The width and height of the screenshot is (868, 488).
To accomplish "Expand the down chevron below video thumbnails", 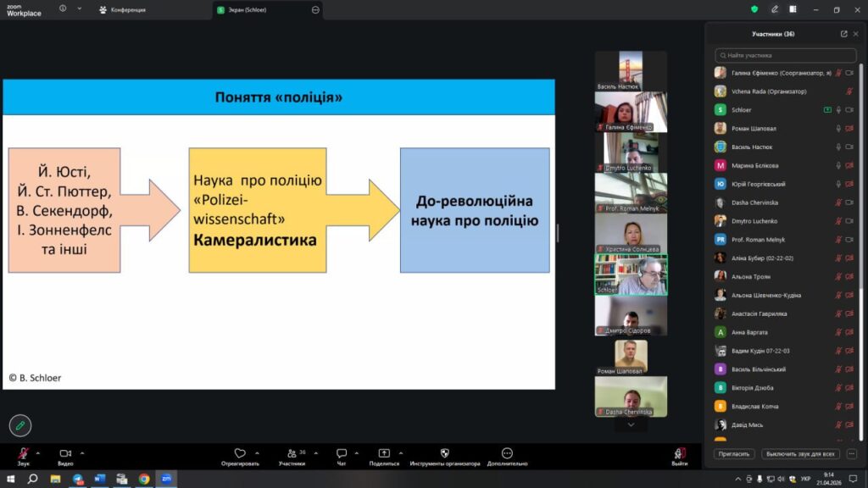I will pos(630,424).
